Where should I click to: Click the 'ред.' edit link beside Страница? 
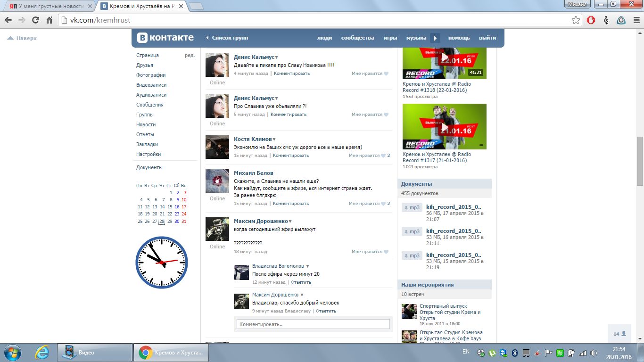click(190, 55)
